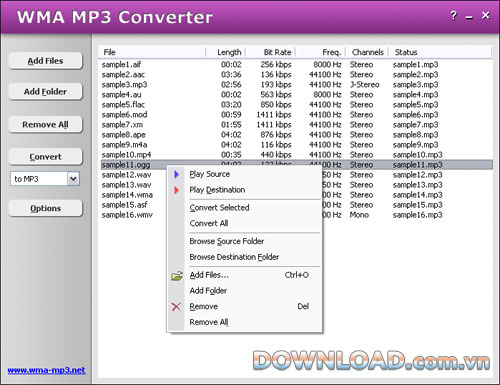500x385 pixels.
Task: Select the sample3.mp3 file name
Action: (x=124, y=85)
